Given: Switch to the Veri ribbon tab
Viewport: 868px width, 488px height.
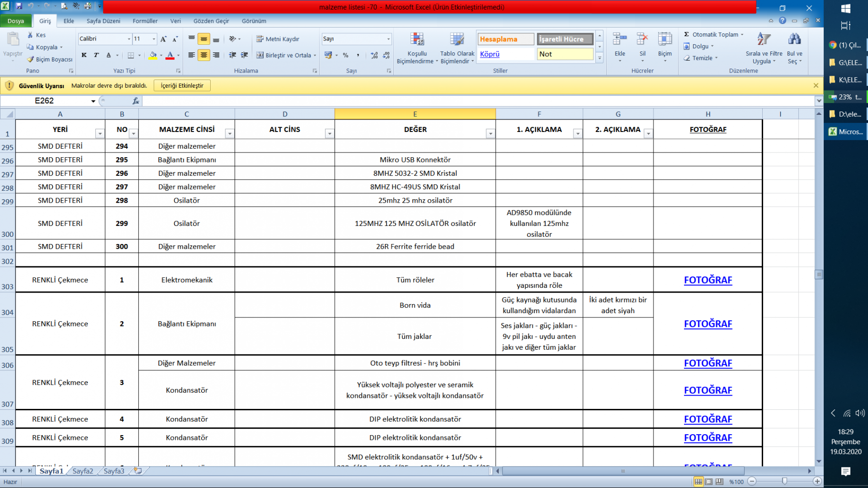Looking at the screenshot, I should pos(176,21).
